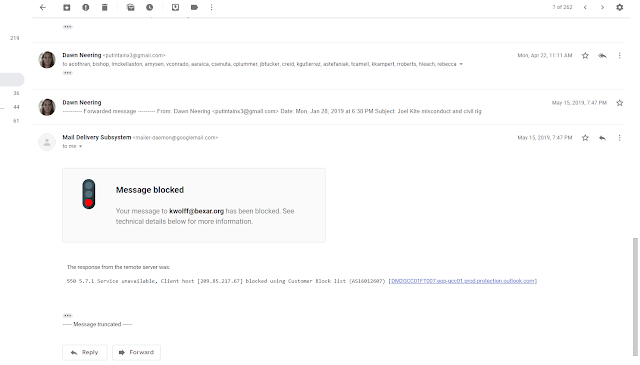The height and width of the screenshot is (365, 640).
Task: Open more toolbar options menu
Action: [211, 7]
